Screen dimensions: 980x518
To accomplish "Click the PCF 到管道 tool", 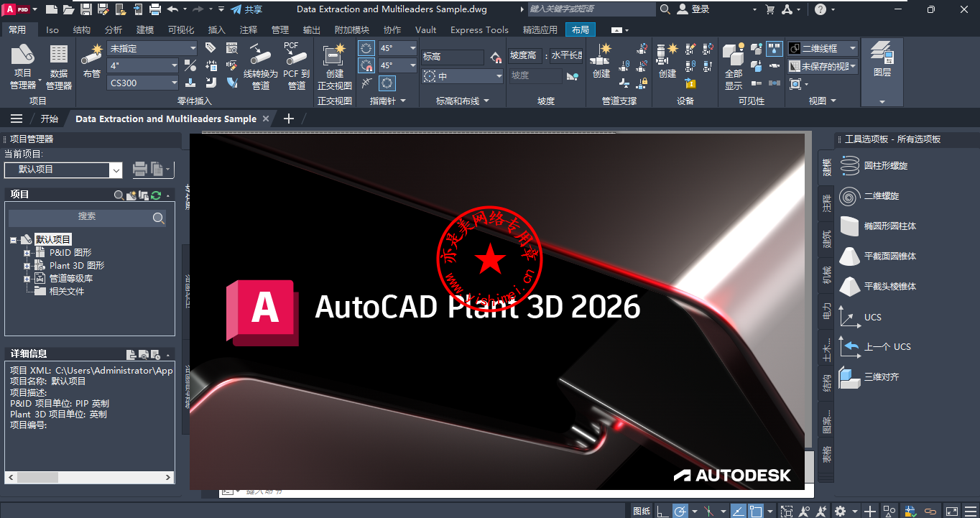I will (x=296, y=65).
